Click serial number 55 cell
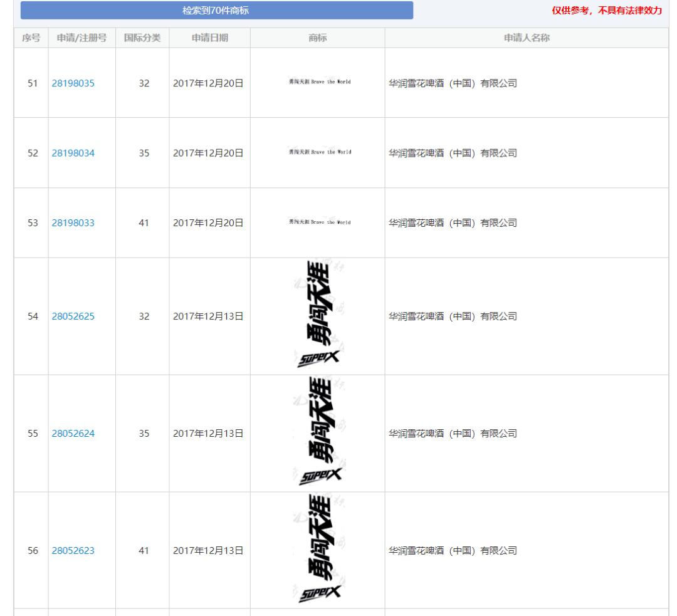This screenshot has height=616, width=677. [x=33, y=434]
